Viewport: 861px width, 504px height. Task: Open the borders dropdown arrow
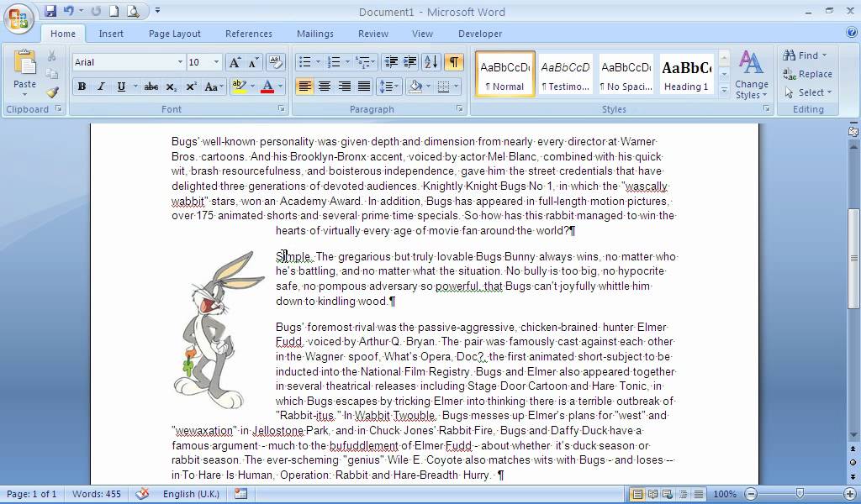(x=457, y=87)
